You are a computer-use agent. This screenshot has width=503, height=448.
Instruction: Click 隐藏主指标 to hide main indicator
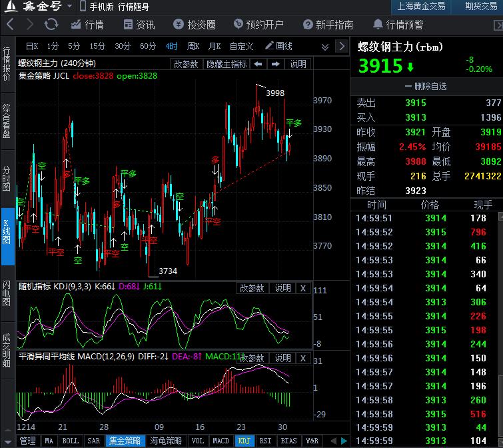point(227,64)
